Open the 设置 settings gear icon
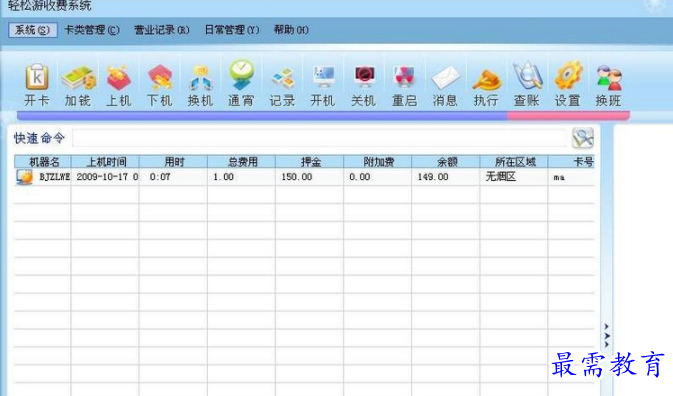The image size is (673, 396). [568, 76]
